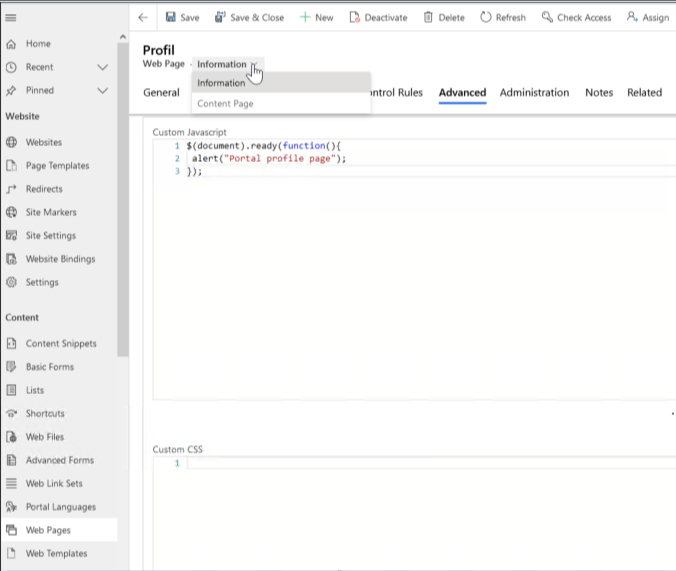Image resolution: width=676 pixels, height=571 pixels.
Task: Choose Information in the form dropdown
Action: coord(281,83)
